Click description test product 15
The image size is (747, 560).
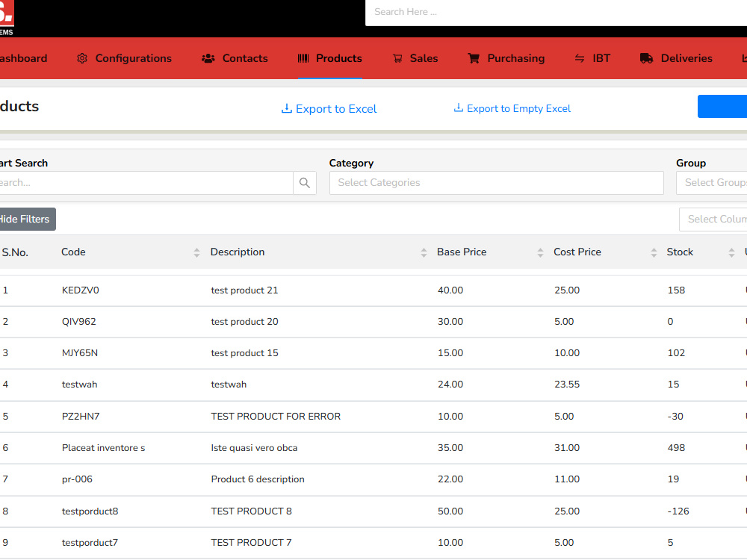pos(245,353)
